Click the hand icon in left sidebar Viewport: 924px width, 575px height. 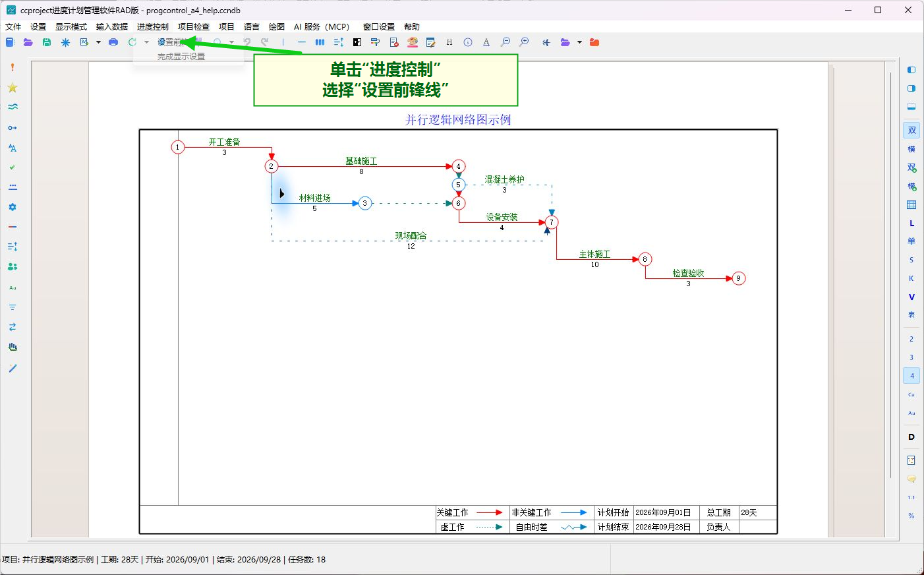[13, 347]
